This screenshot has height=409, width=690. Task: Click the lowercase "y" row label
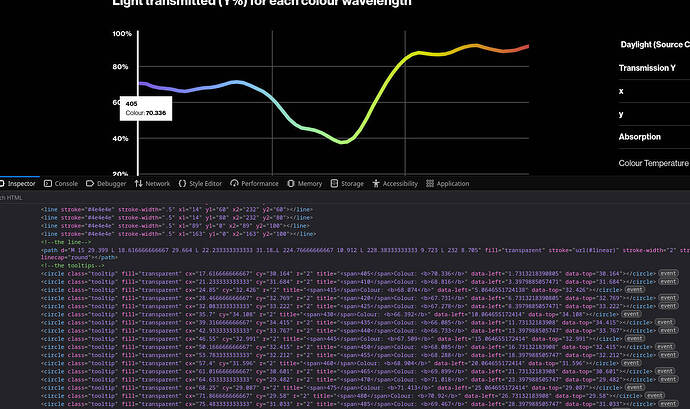(x=621, y=114)
